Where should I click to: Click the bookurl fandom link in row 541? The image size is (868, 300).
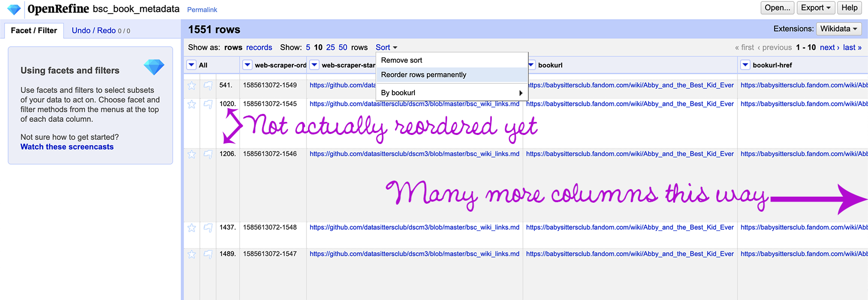click(631, 85)
